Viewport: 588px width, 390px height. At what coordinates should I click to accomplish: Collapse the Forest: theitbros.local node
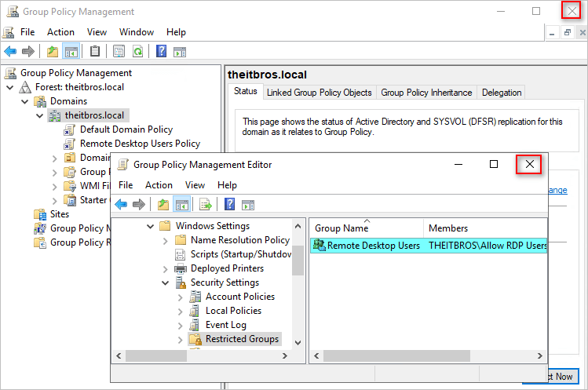(10, 87)
